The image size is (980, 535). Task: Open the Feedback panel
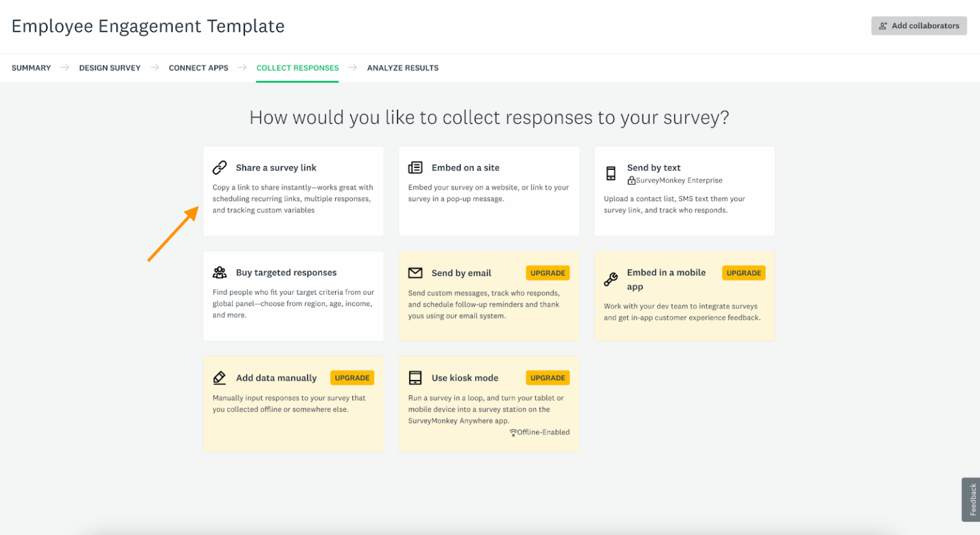tap(971, 500)
